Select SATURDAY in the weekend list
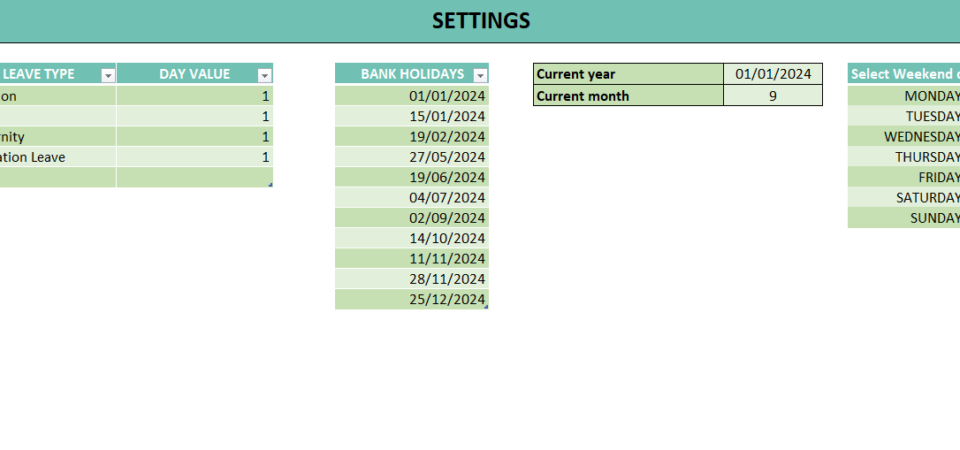960x450 pixels. [904, 197]
